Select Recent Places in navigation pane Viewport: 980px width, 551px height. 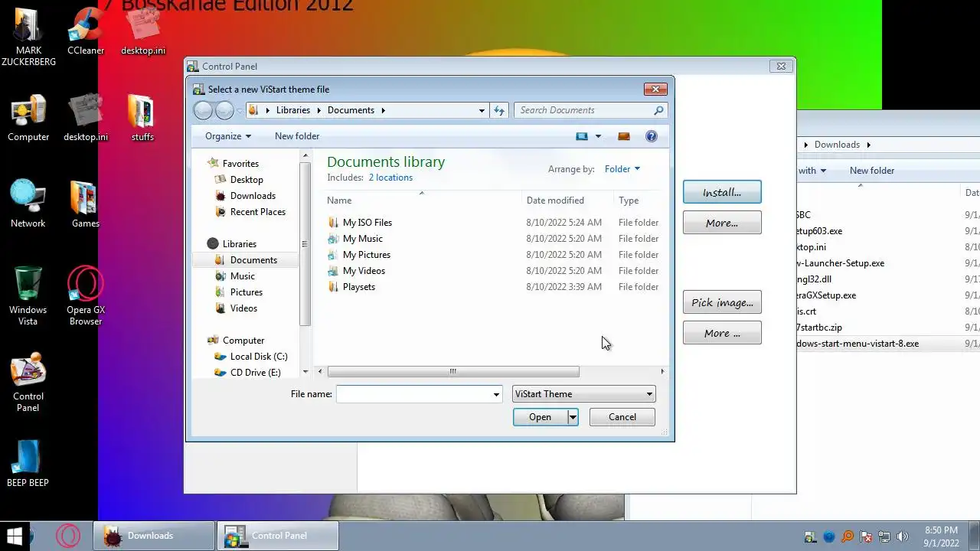click(258, 212)
